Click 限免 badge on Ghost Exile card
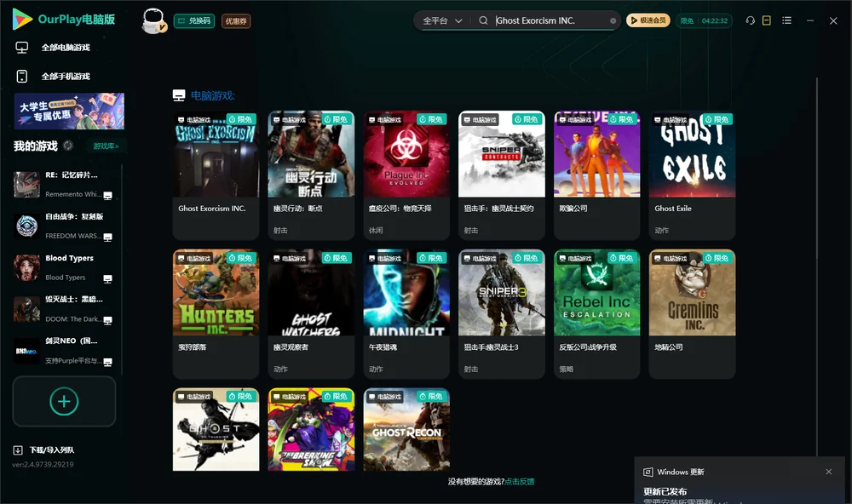This screenshot has width=852, height=504. click(x=717, y=119)
